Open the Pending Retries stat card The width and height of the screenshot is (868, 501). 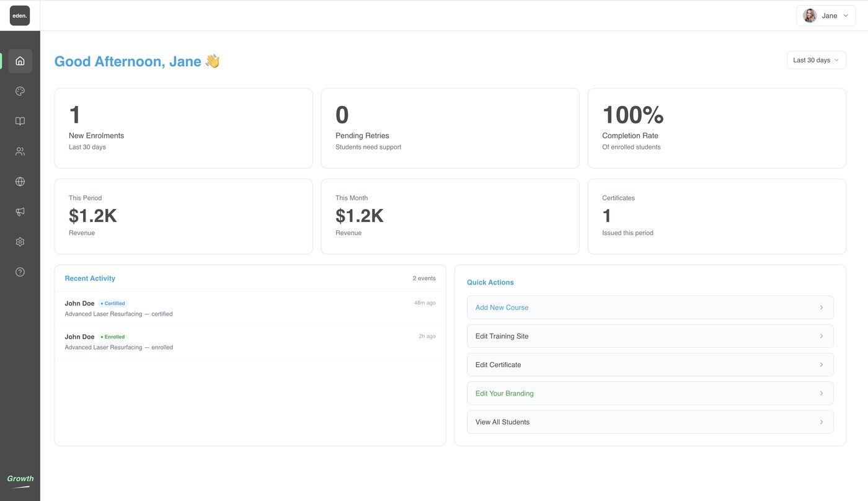(x=450, y=128)
